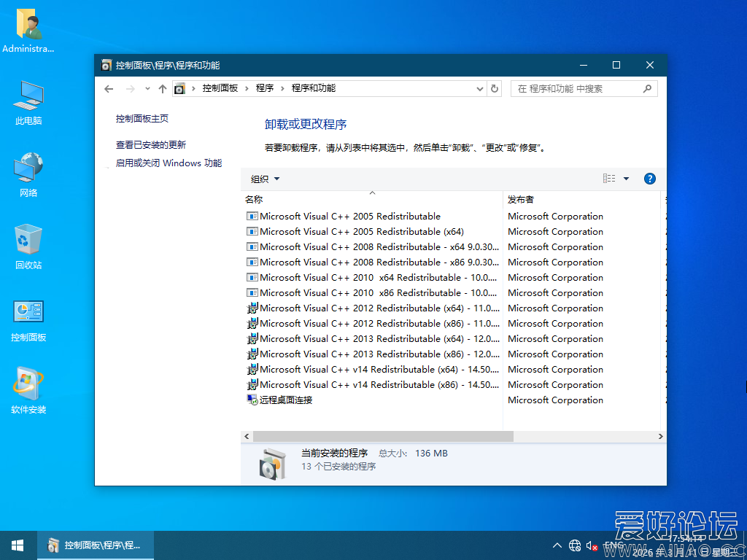Image resolution: width=747 pixels, height=560 pixels.
Task: Open 控制面板主页 link
Action: 142,119
